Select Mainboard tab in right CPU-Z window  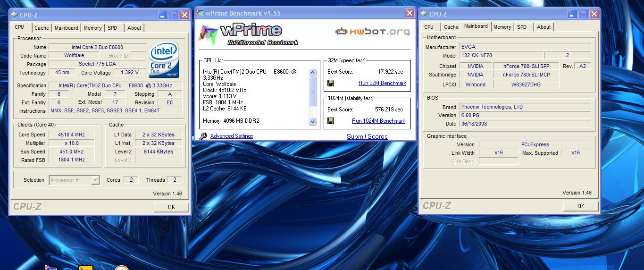(476, 26)
